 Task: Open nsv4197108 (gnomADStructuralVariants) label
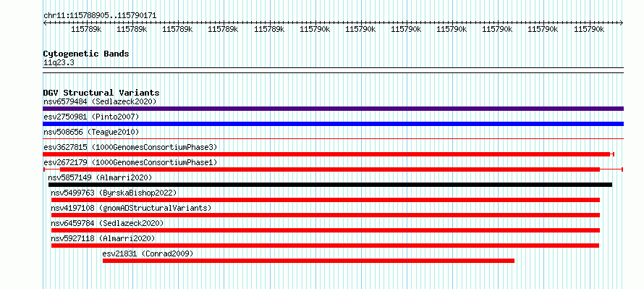[131, 208]
